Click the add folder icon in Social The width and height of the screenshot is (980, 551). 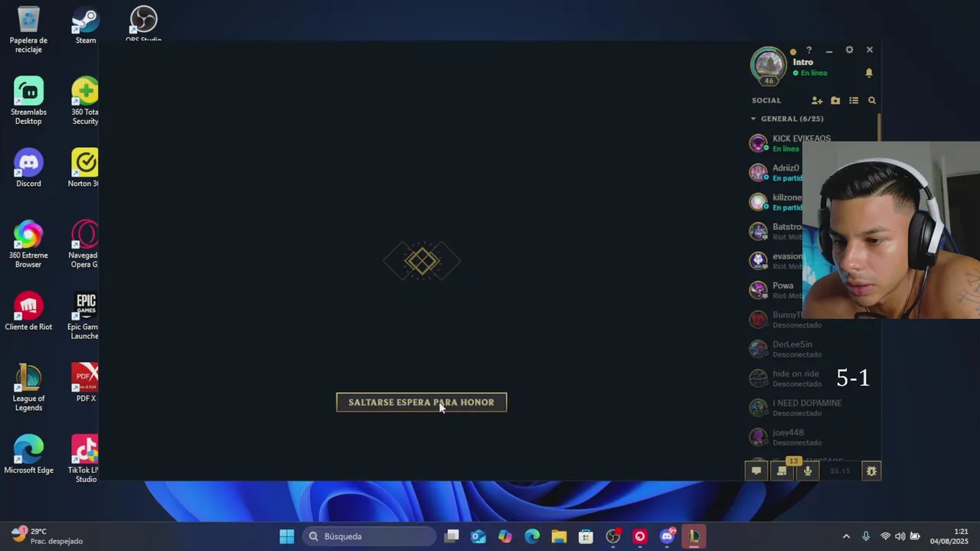pos(835,100)
